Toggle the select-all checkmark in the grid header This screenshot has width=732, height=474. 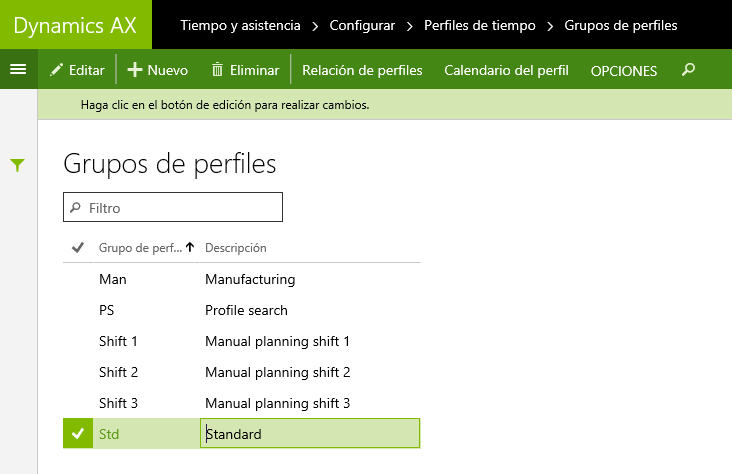click(x=77, y=248)
